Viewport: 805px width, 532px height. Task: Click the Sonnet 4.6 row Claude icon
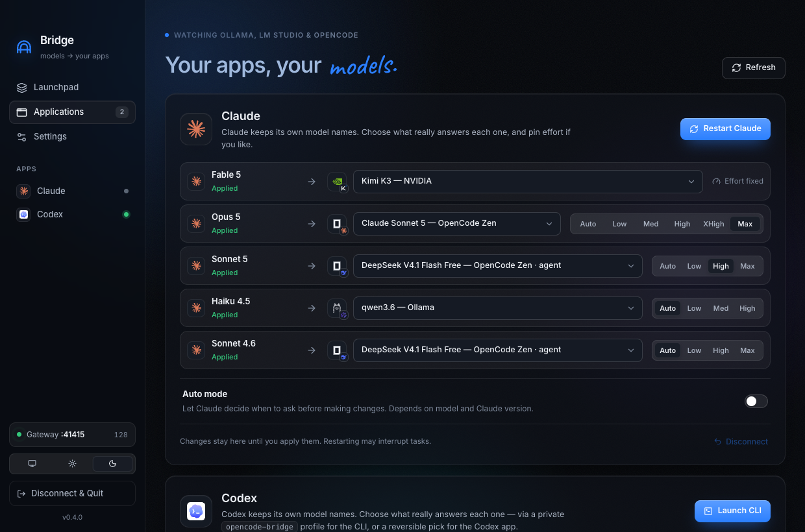[x=196, y=350]
